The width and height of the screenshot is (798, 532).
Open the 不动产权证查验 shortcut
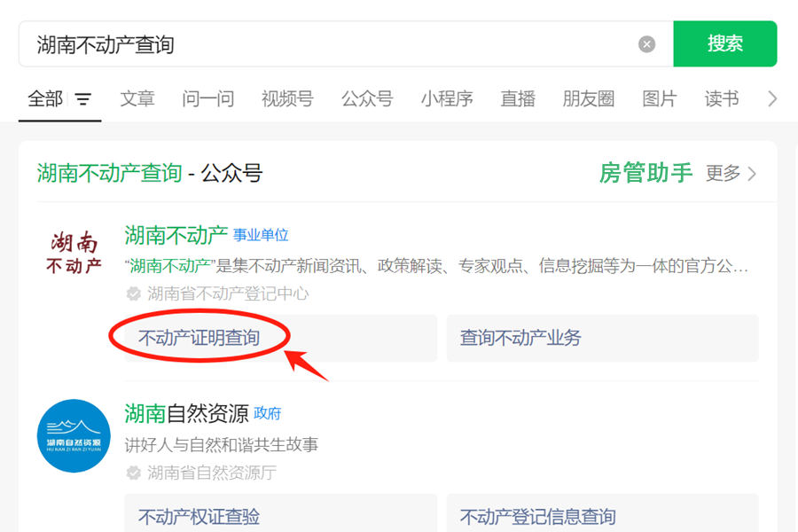point(280,513)
